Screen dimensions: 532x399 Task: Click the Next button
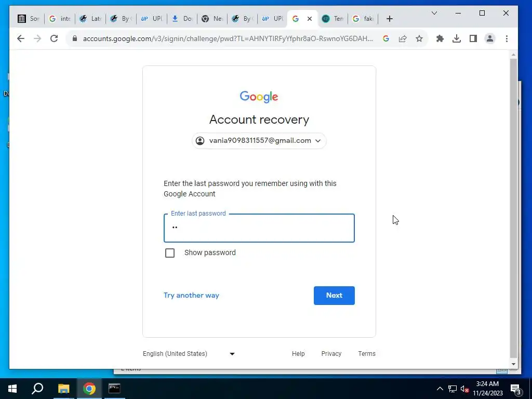tap(334, 295)
